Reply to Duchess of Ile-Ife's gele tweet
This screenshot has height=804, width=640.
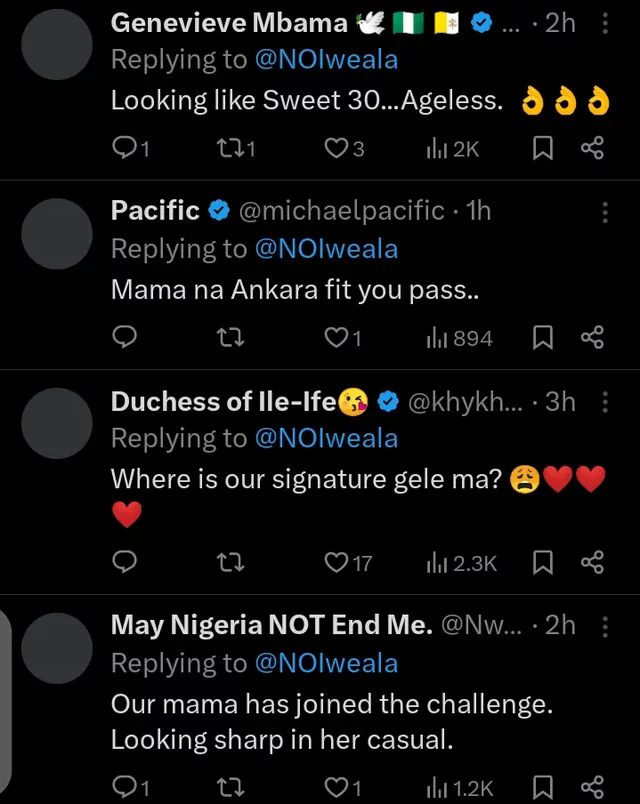pos(123,563)
